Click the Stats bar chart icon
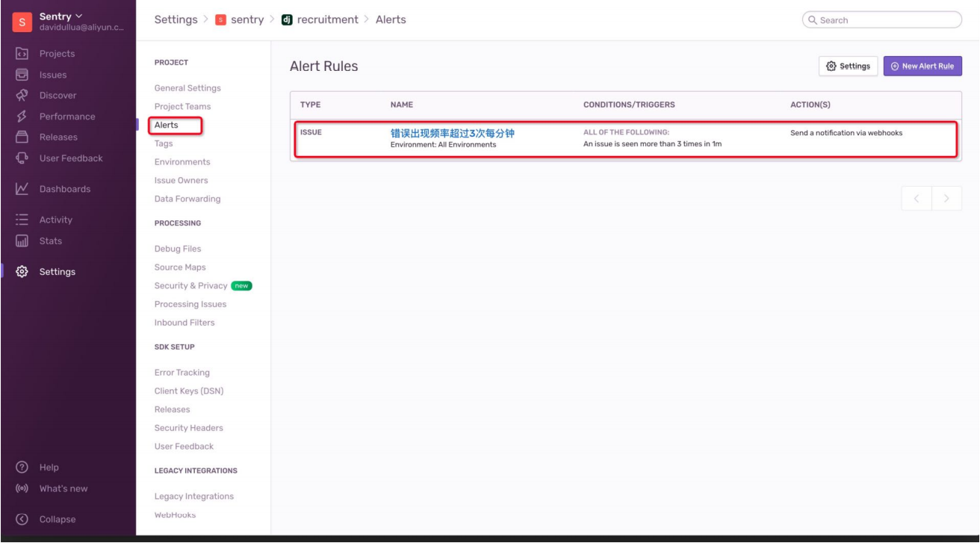980x543 pixels. (22, 241)
